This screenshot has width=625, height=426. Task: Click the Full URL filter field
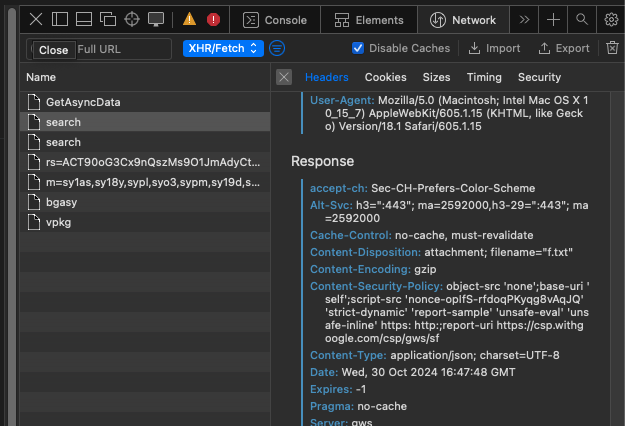99,49
